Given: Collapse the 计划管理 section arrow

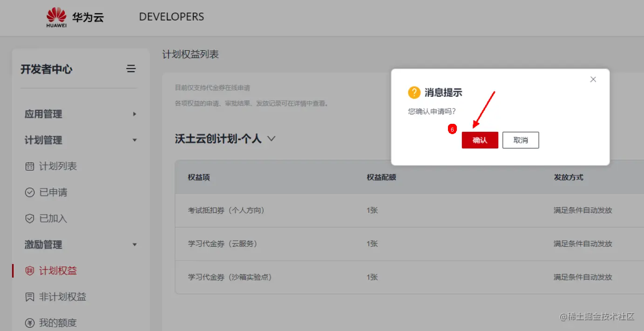Looking at the screenshot, I should click(x=135, y=140).
